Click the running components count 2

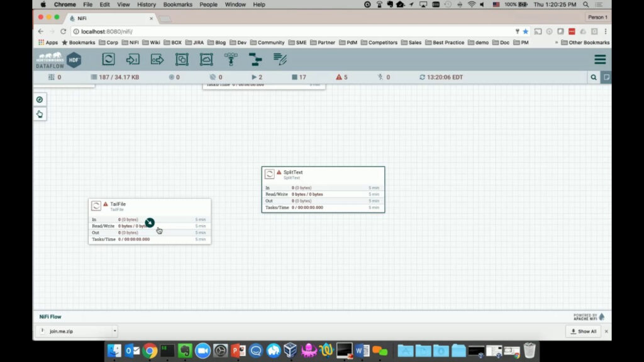coord(257,77)
